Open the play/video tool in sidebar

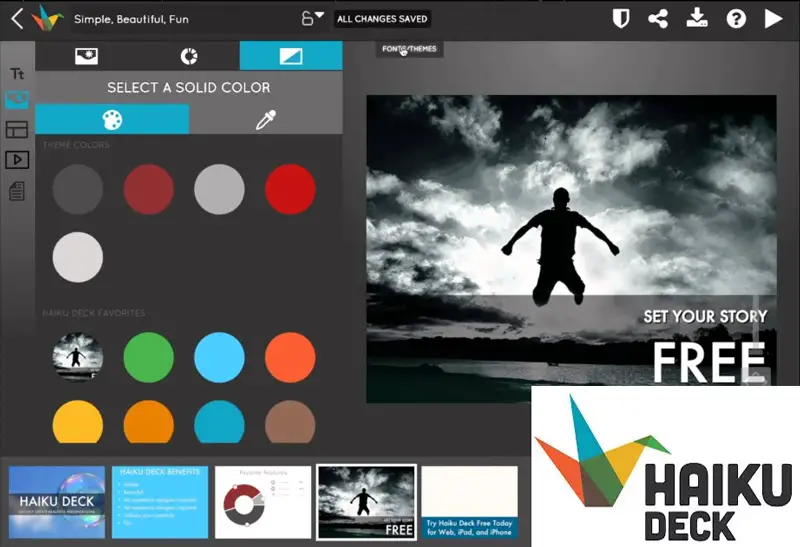point(17,160)
